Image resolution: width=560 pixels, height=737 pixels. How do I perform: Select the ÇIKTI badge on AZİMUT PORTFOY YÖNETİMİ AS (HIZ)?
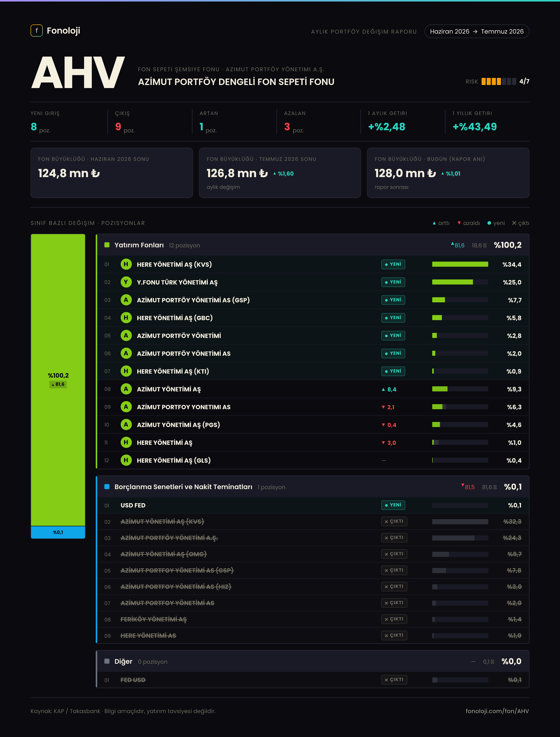pos(394,586)
